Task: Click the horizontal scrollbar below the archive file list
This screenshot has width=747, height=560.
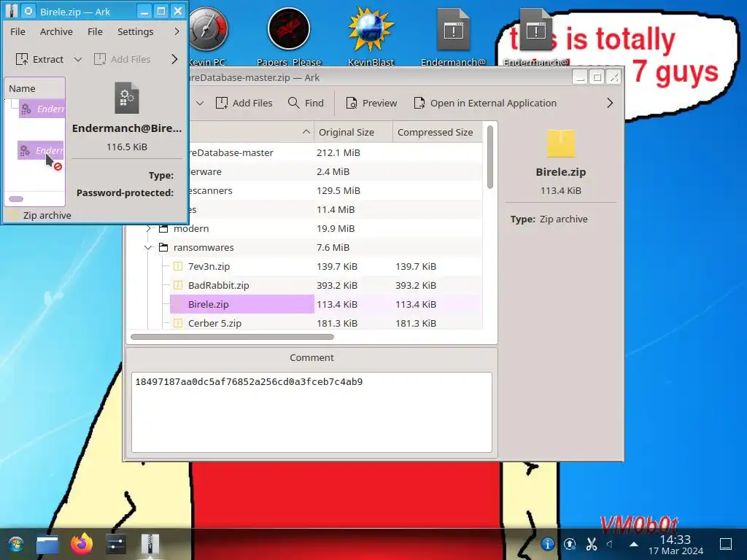Action: point(232,337)
